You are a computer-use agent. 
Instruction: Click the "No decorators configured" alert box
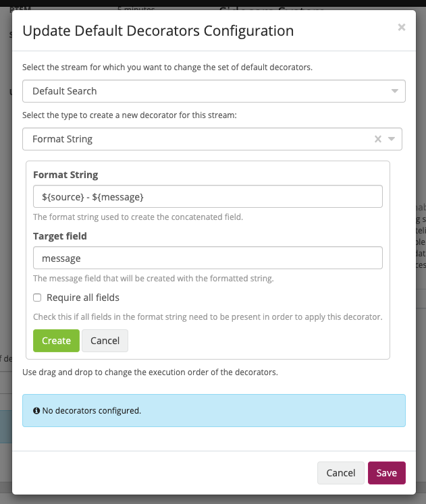[x=214, y=410]
